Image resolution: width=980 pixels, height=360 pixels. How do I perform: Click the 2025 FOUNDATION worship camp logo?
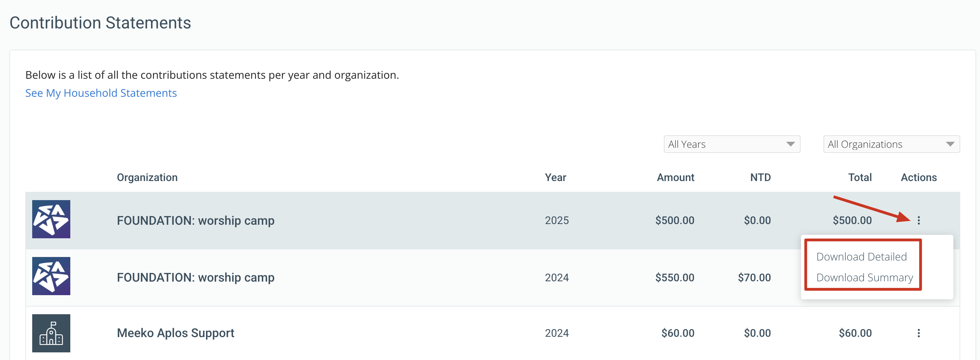pos(51,219)
